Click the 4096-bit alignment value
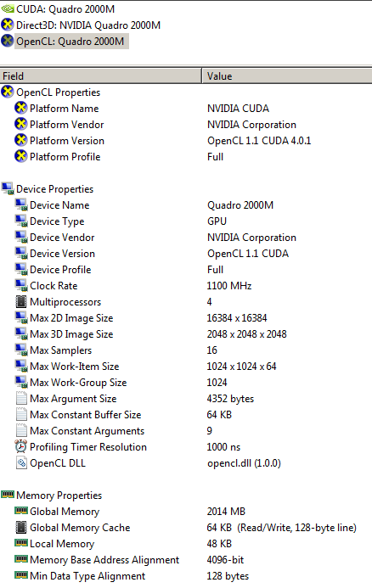Screen dimensions: 372x588 (x=225, y=560)
